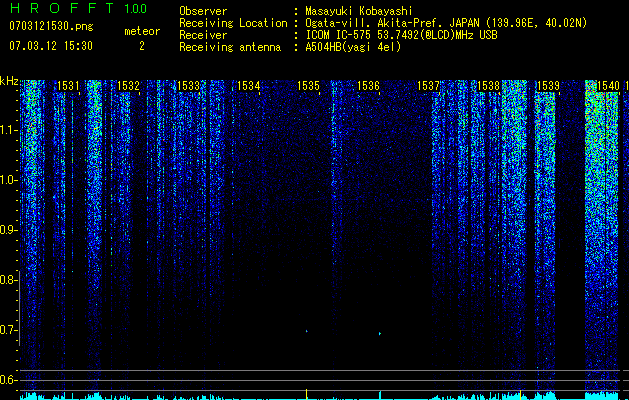The width and height of the screenshot is (629, 400).
Task: Click the meteor label
Action: click(142, 31)
